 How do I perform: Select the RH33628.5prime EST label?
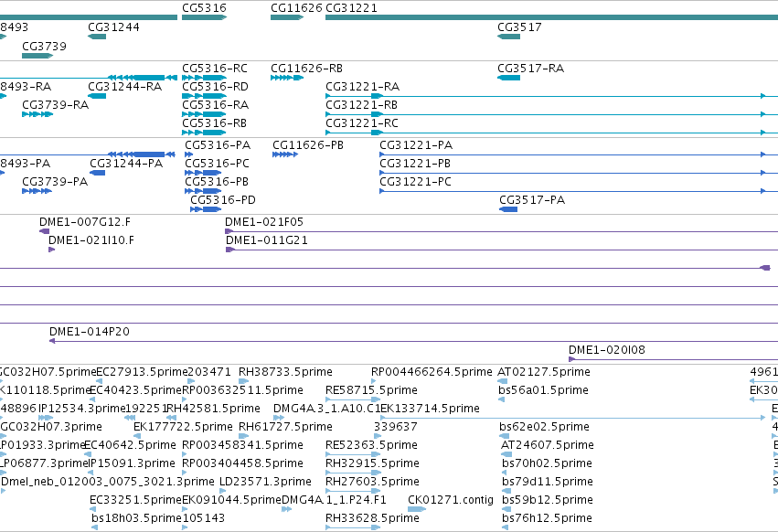373,519
